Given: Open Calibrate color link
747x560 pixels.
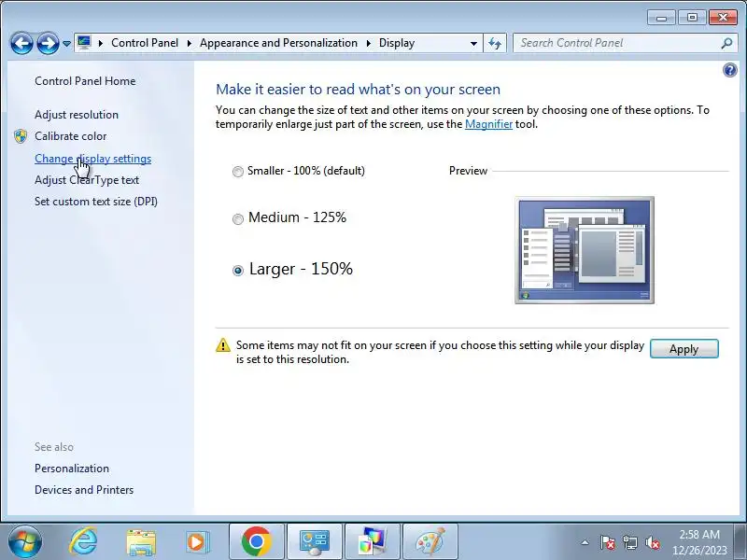Looking at the screenshot, I should [71, 136].
